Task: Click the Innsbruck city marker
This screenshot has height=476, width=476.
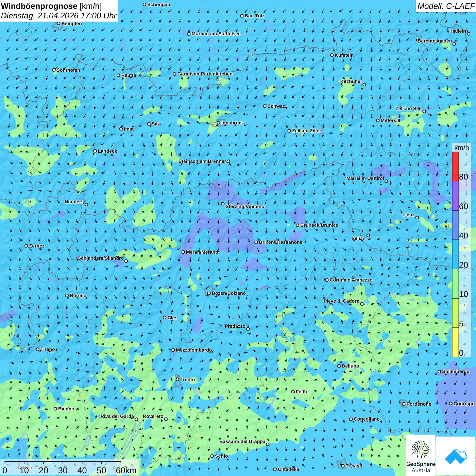Action: coord(219,123)
